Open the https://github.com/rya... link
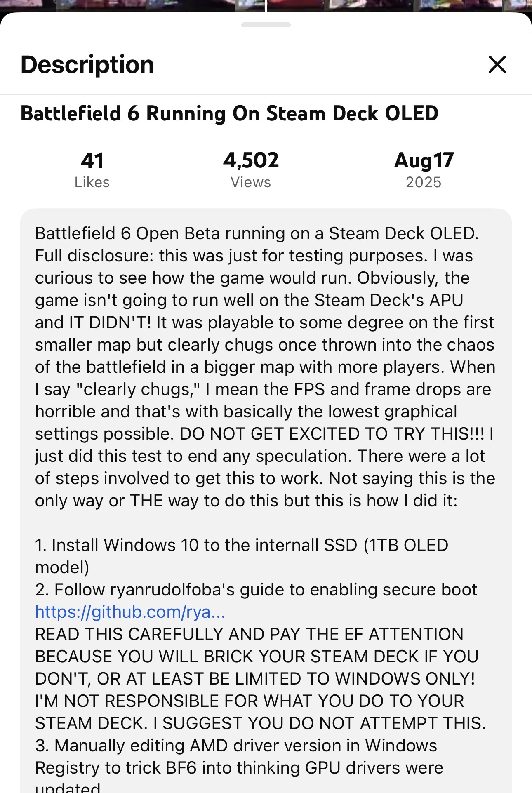This screenshot has height=793, width=532. point(130,612)
